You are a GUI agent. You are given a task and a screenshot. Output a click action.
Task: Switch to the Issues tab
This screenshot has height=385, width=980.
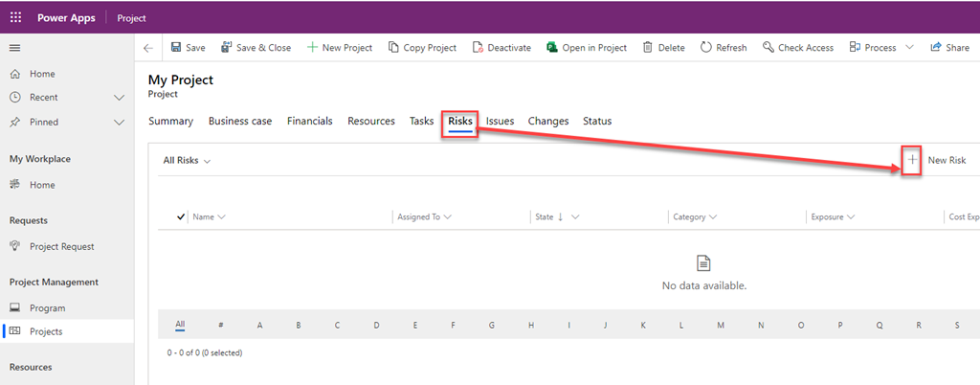tap(500, 122)
